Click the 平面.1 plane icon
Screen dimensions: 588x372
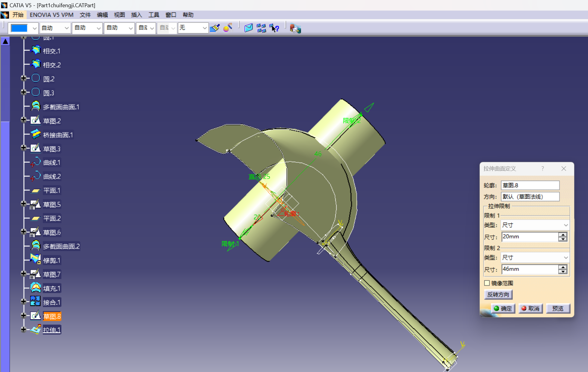point(36,190)
